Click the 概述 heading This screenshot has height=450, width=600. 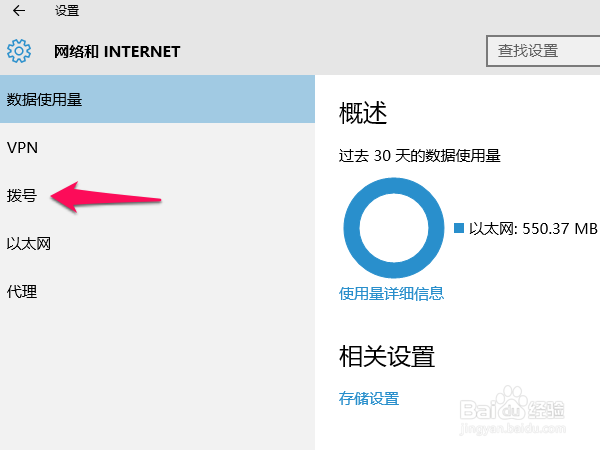coord(363,112)
